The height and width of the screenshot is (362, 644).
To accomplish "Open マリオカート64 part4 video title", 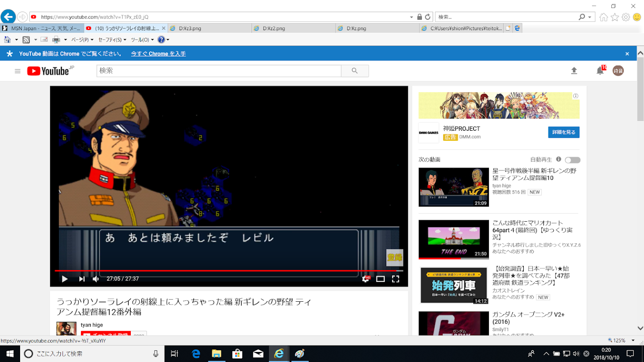I will coord(532,230).
